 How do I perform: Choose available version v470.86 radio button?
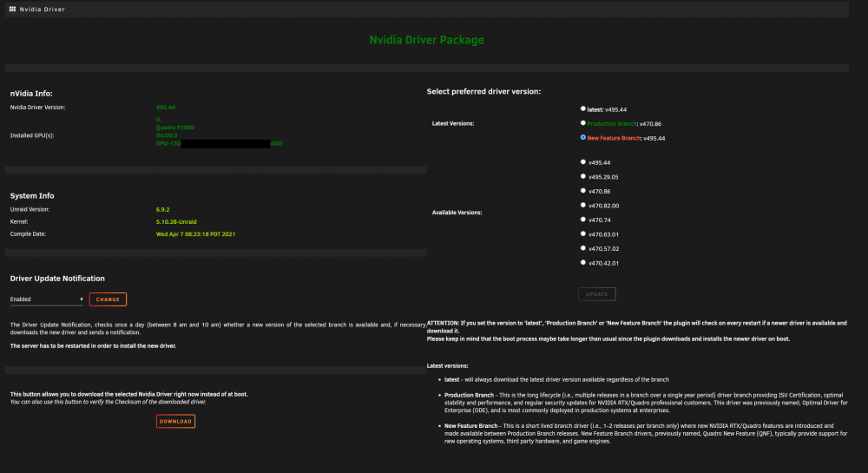point(583,191)
